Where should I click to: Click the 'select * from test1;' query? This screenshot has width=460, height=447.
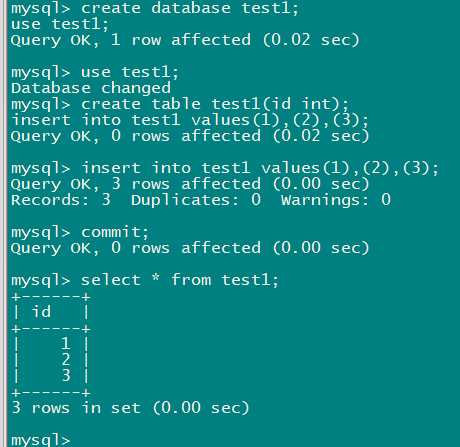point(180,280)
